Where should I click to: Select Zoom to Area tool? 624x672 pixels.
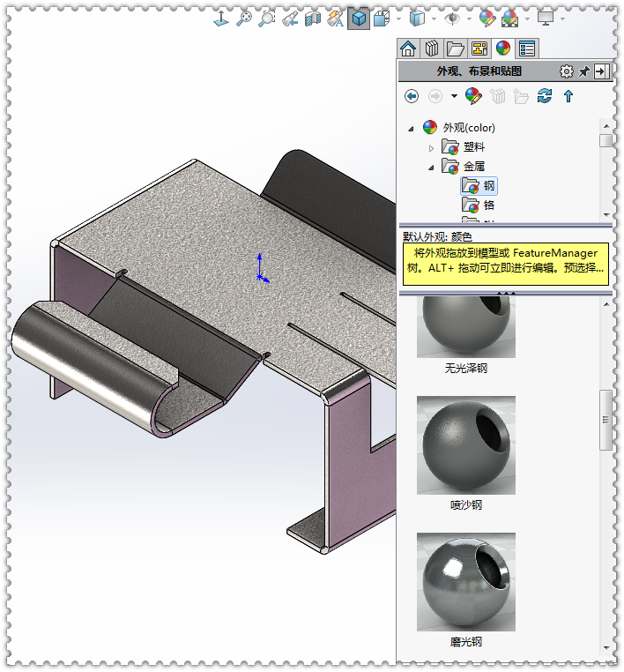(267, 19)
